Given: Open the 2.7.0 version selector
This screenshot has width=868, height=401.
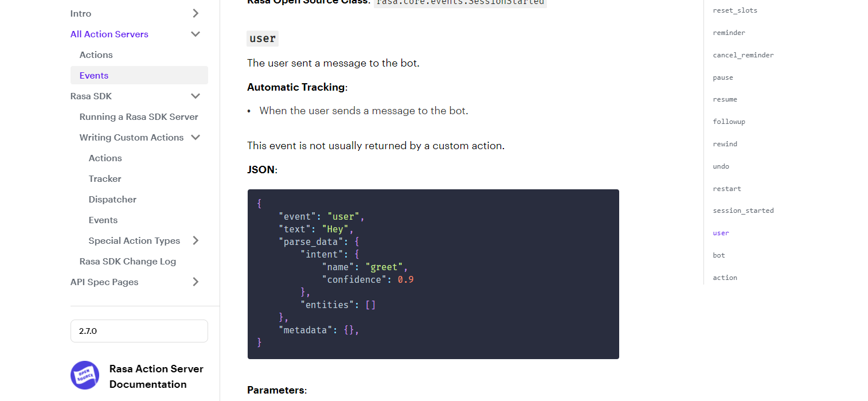Looking at the screenshot, I should [x=139, y=331].
